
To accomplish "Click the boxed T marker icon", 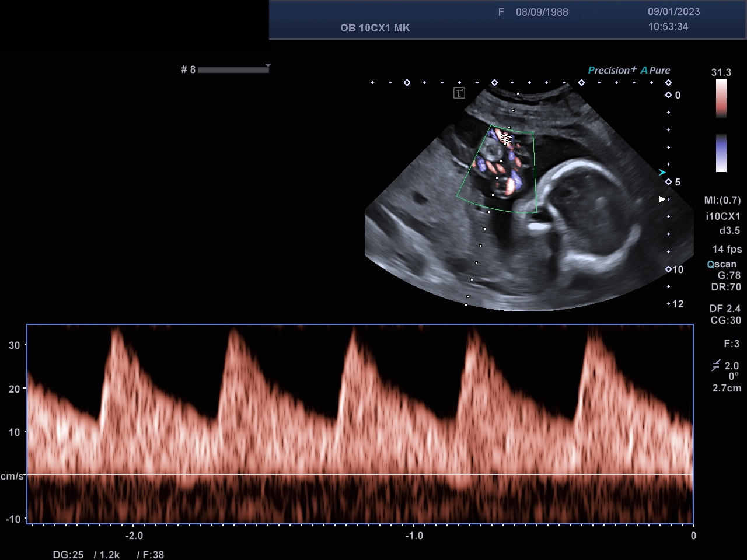I will tap(459, 93).
